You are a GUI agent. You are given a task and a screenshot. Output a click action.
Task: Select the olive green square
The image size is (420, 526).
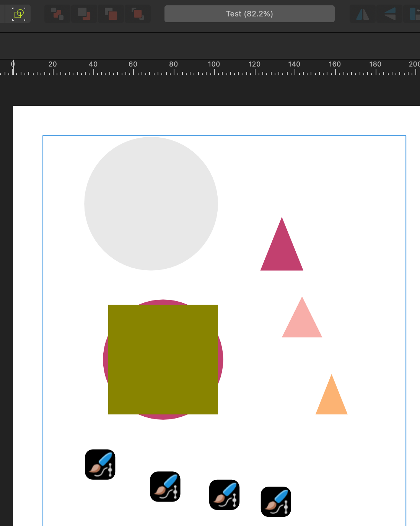point(163,359)
